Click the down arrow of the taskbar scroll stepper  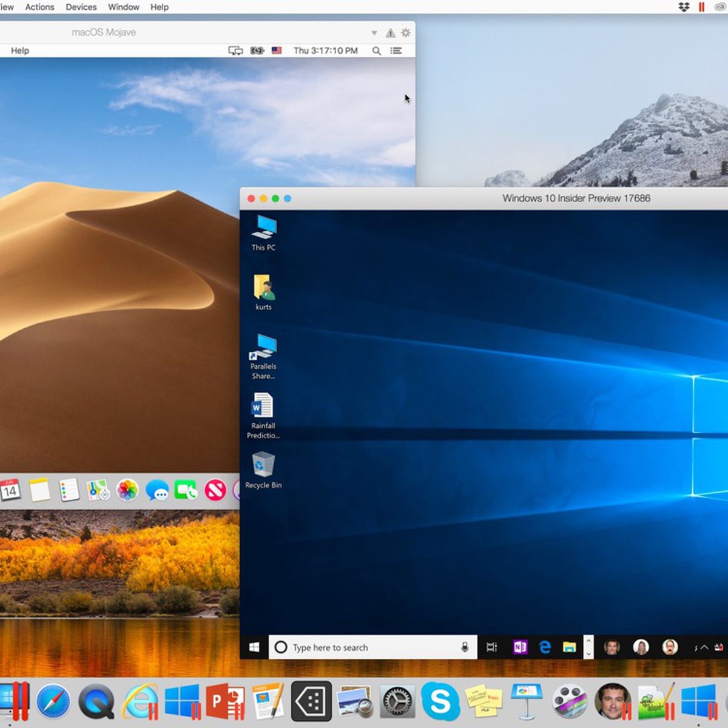click(588, 654)
